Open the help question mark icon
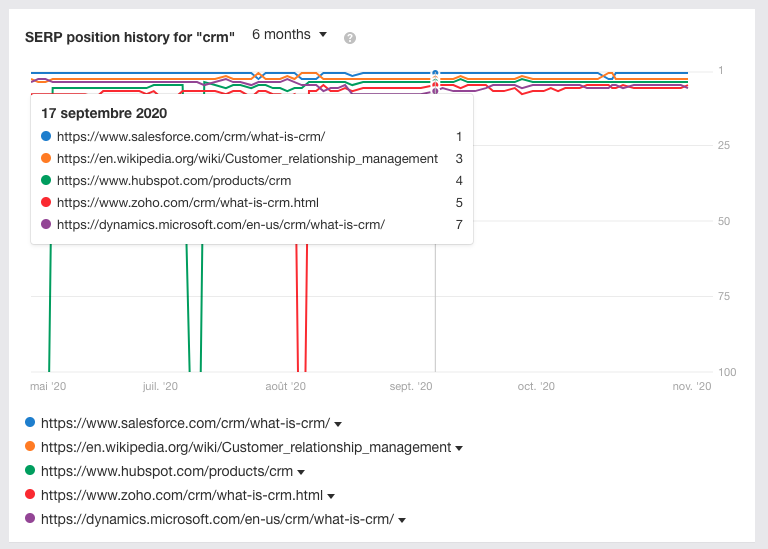The width and height of the screenshot is (768, 549). 350,38
